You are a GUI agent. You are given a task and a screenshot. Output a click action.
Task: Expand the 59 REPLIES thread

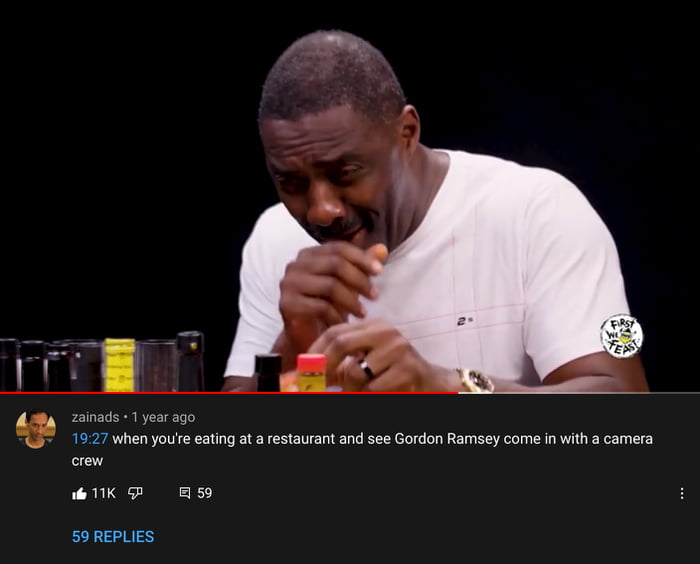pos(113,536)
